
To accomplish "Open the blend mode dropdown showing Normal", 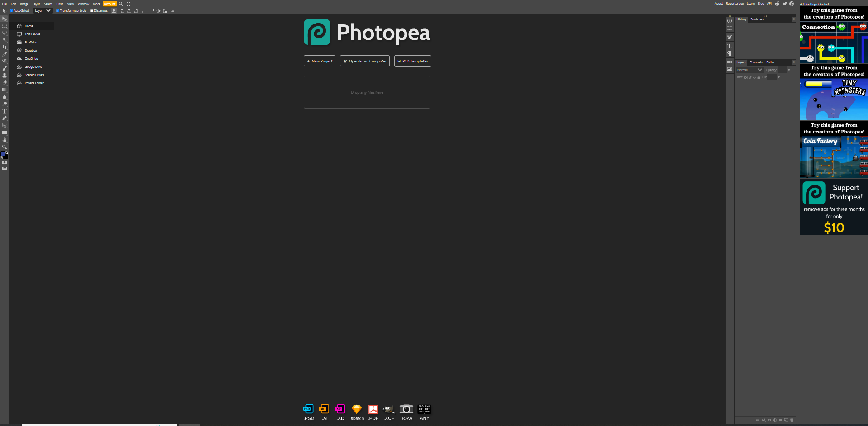I will click(x=749, y=70).
